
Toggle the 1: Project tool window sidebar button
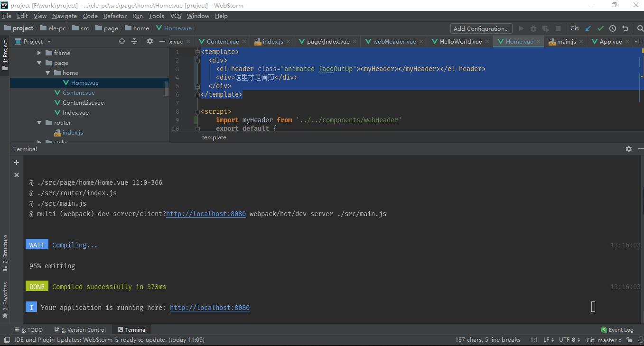[5, 55]
